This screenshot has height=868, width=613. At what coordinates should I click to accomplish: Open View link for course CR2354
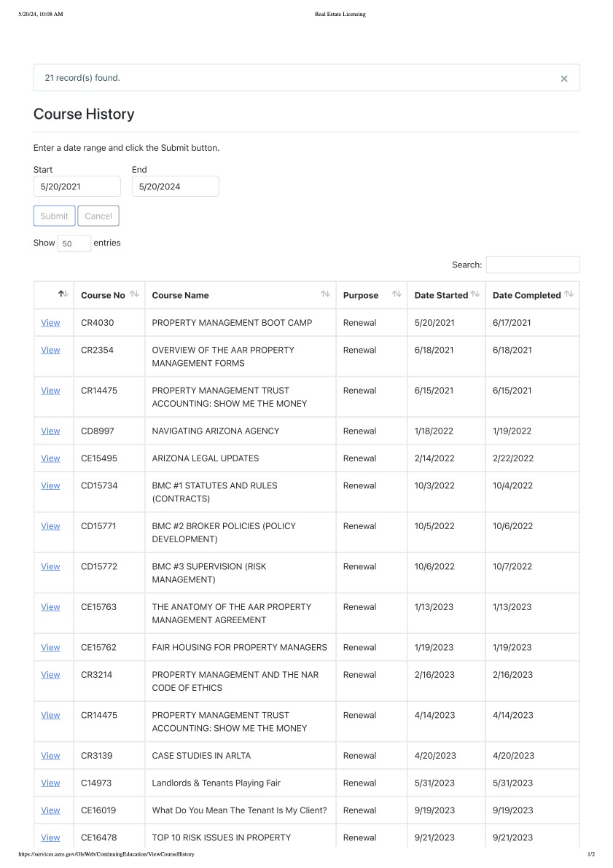(50, 350)
